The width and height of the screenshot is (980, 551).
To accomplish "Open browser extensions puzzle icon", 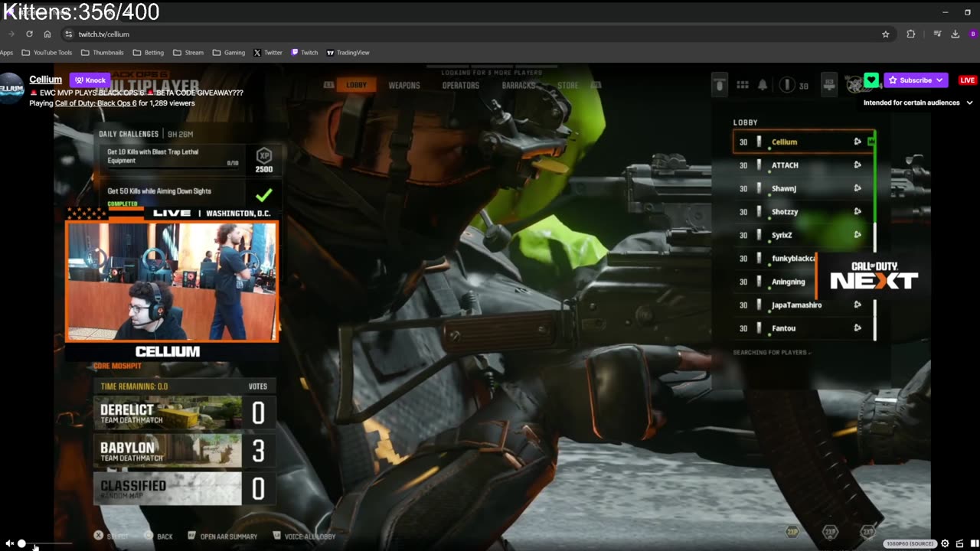I will tap(910, 34).
